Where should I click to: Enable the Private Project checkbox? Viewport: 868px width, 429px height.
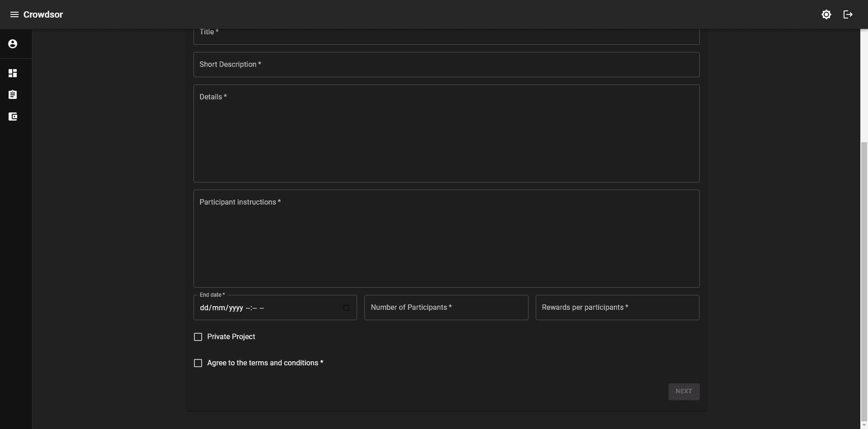coord(198,337)
